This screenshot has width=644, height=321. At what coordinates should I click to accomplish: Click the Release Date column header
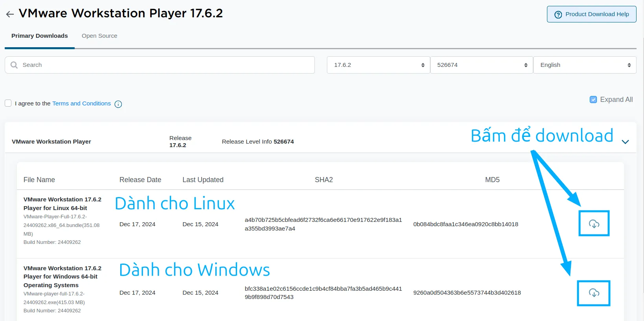140,180
